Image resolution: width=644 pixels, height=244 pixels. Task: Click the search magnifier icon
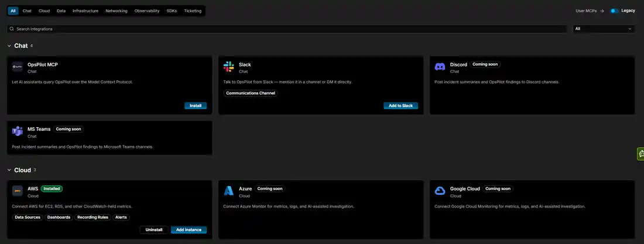point(12,29)
